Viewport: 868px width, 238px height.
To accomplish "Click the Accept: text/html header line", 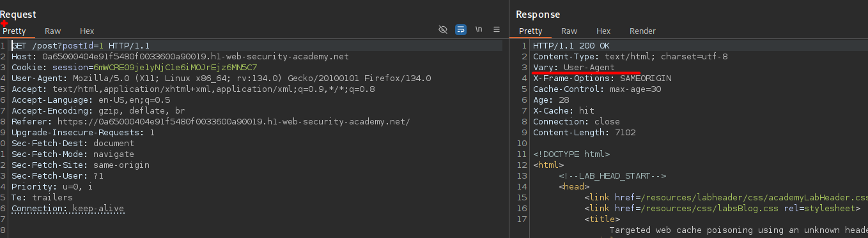I will coord(193,89).
